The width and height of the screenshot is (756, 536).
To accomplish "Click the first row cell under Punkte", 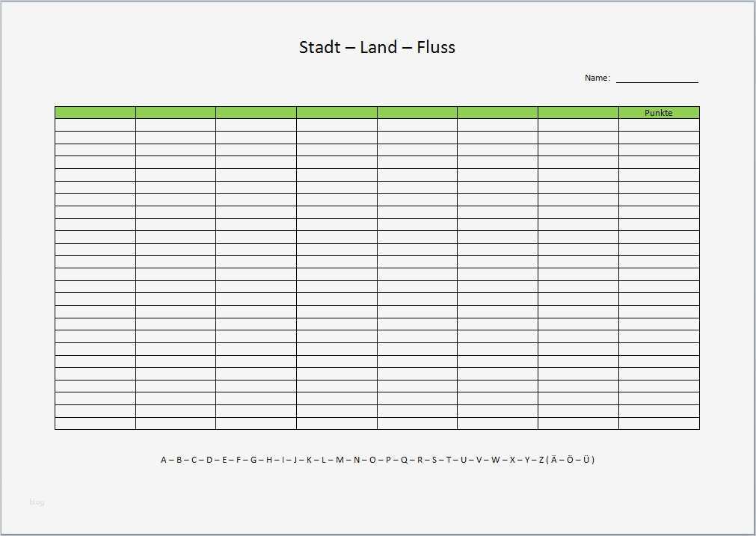I will pyautogui.click(x=659, y=125).
